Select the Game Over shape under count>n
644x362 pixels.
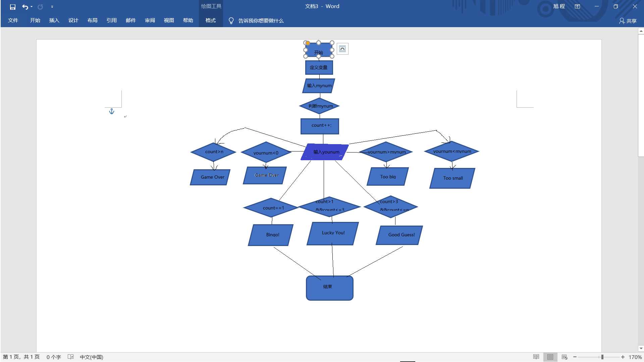click(x=210, y=177)
